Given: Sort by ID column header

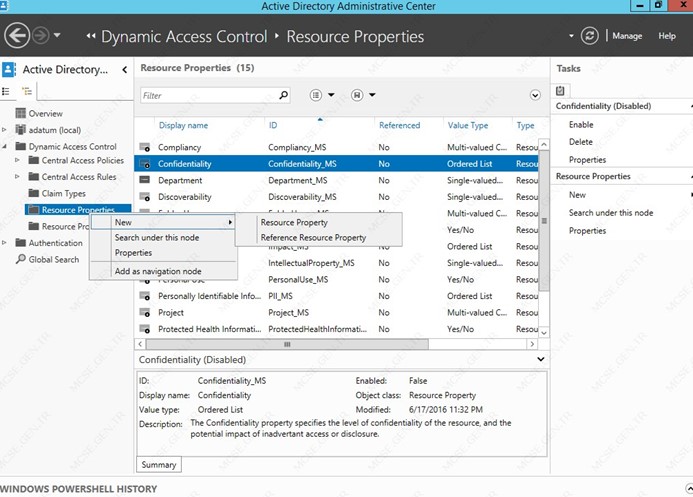Looking at the screenshot, I should (x=273, y=125).
